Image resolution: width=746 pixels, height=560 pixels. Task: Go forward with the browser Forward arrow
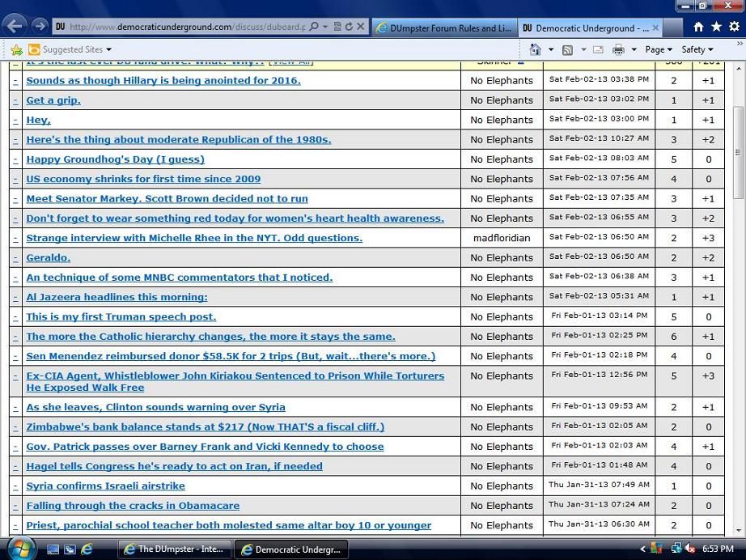tap(40, 26)
